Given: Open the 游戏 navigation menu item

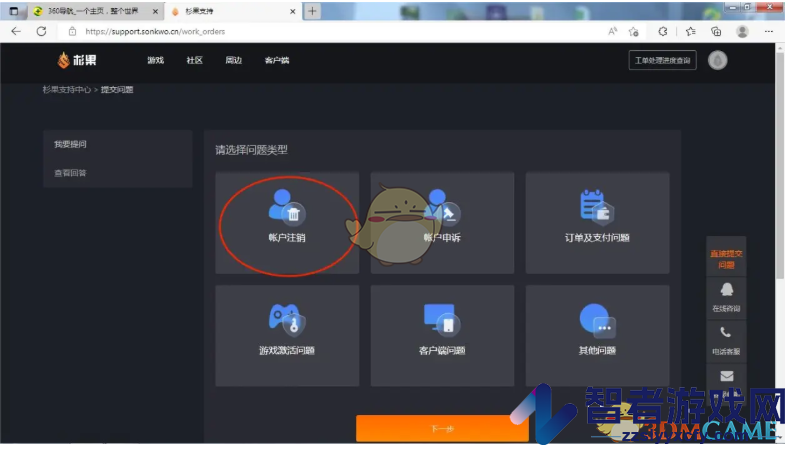Looking at the screenshot, I should tap(156, 60).
